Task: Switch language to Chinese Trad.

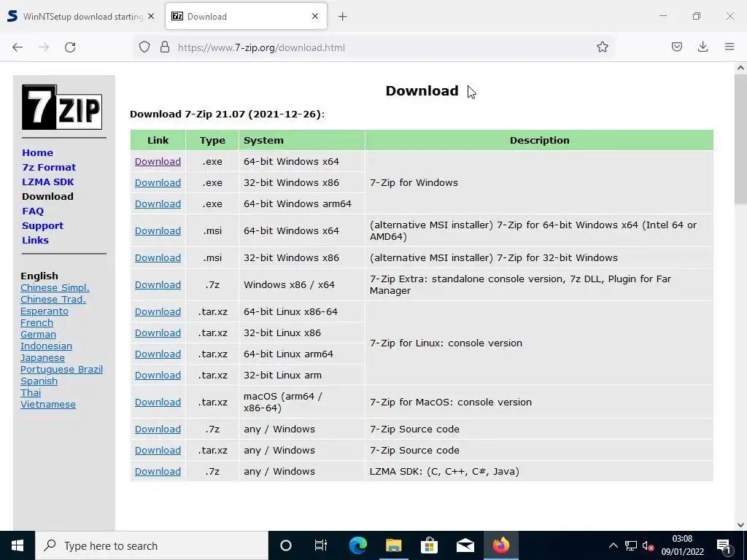Action: point(53,300)
